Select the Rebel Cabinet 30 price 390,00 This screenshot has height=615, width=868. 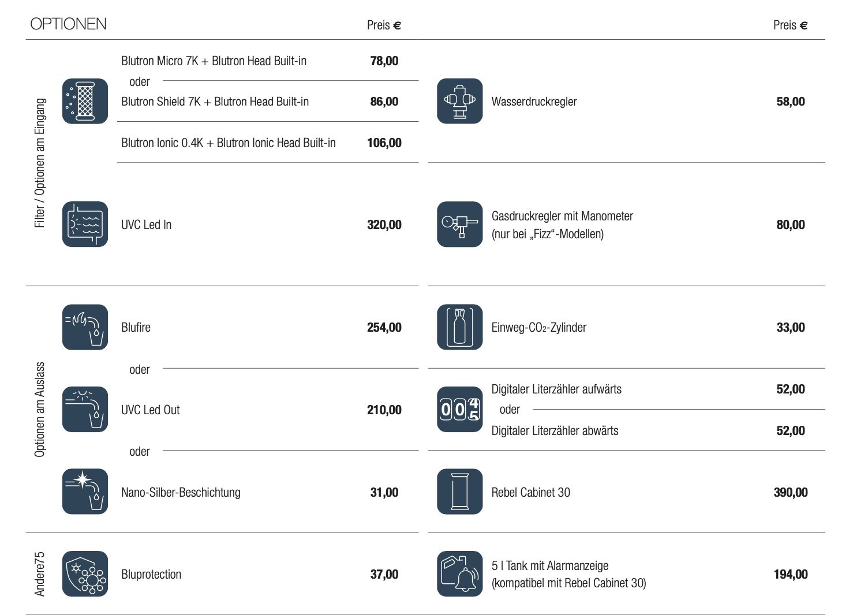[791, 493]
